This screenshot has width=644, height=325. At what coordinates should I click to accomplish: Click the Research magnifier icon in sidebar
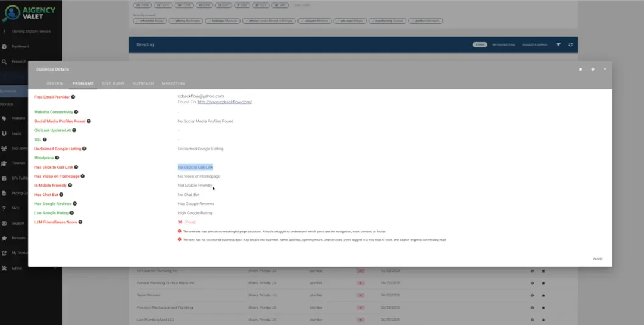click(x=4, y=61)
